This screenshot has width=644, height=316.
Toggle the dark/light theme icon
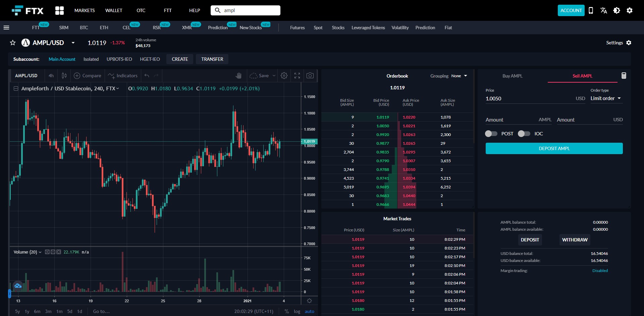[616, 10]
